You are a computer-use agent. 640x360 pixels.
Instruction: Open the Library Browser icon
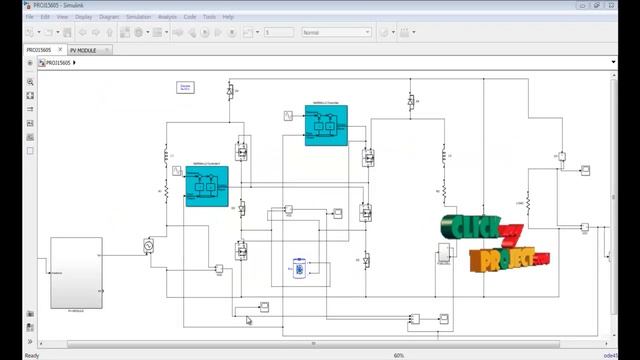tap(125, 32)
